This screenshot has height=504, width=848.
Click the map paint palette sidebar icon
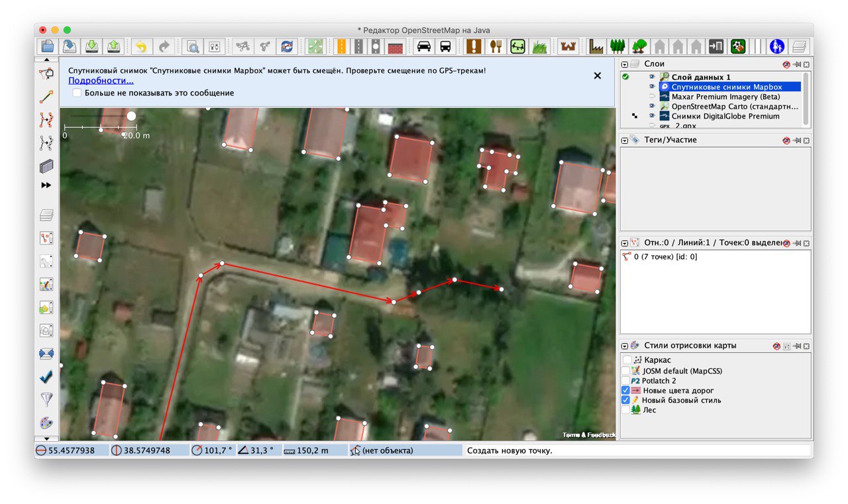(x=46, y=423)
